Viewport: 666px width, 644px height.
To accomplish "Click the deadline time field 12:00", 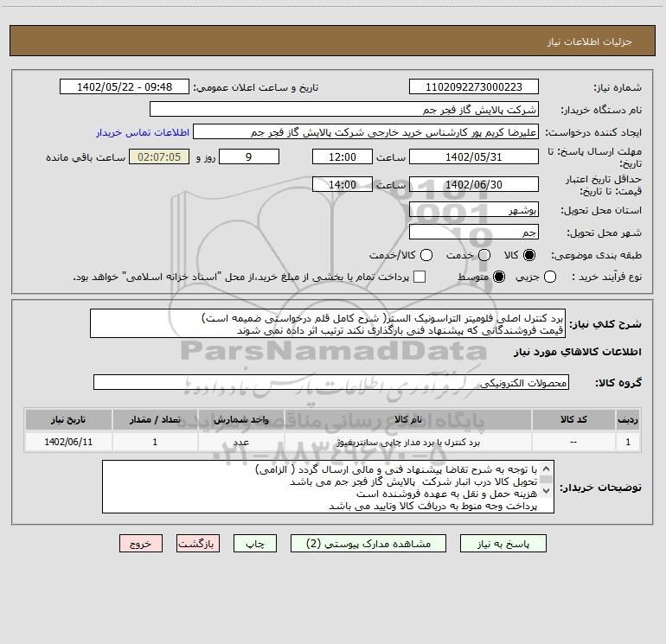I will point(343,156).
